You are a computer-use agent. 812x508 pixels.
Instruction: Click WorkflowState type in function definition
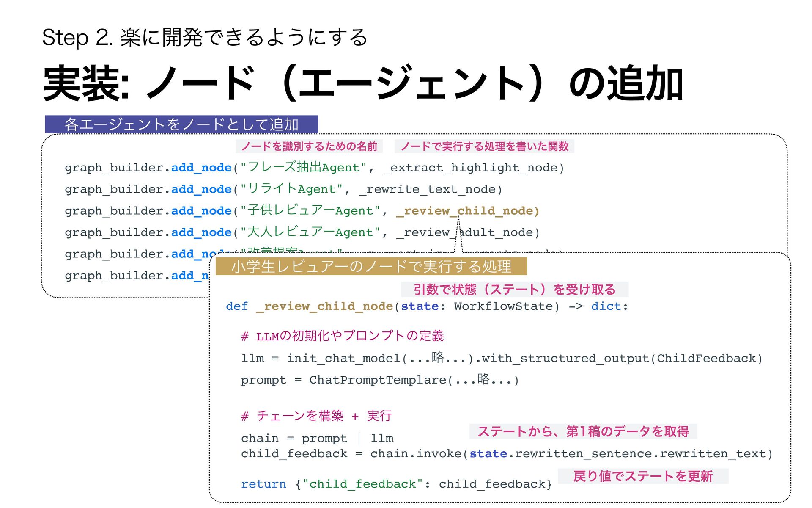tap(503, 306)
